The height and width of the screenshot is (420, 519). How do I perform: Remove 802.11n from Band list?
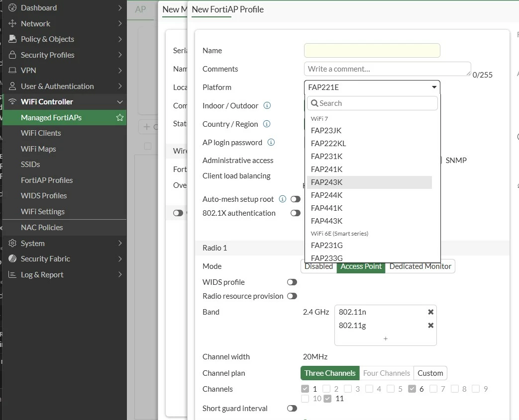(430, 312)
